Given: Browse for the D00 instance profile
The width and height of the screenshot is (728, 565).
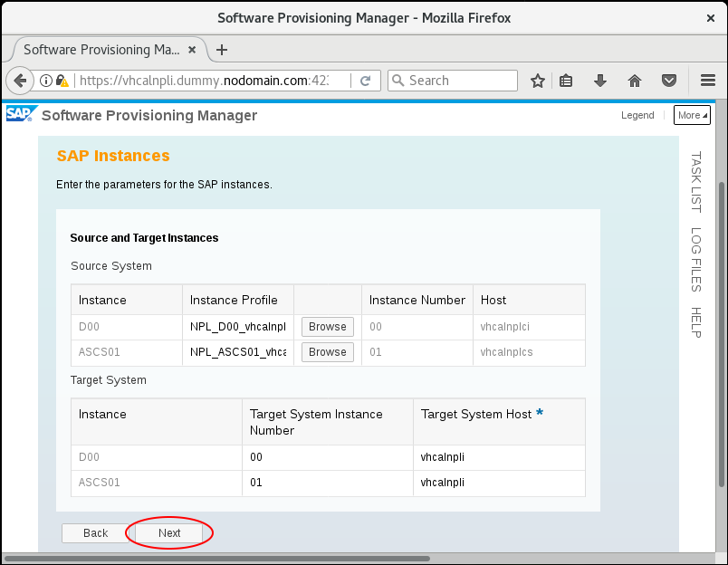Looking at the screenshot, I should tap(327, 327).
